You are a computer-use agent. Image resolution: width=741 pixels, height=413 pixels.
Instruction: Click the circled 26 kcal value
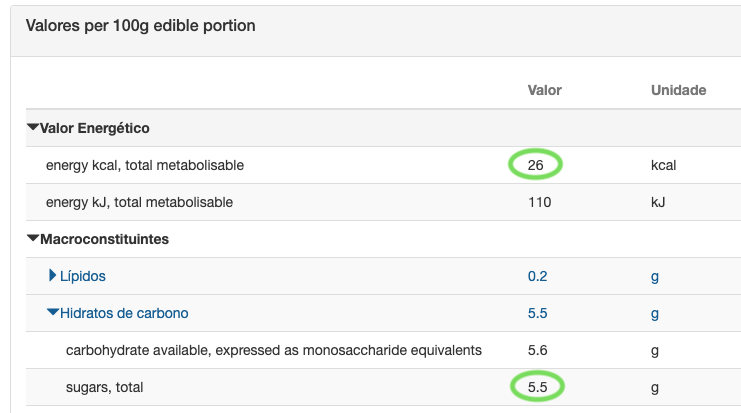pyautogui.click(x=535, y=165)
